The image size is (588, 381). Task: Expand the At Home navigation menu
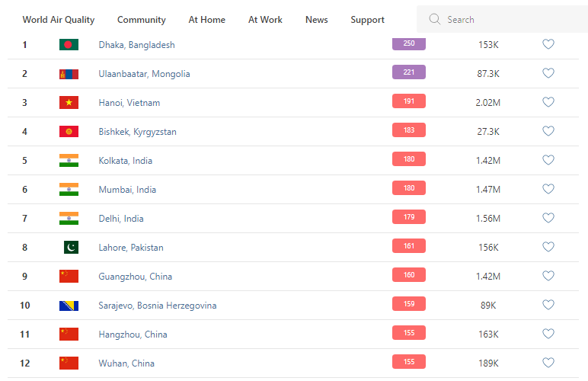(206, 20)
